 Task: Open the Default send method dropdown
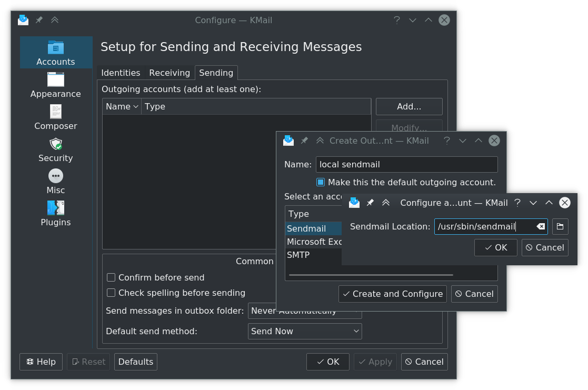pyautogui.click(x=305, y=331)
